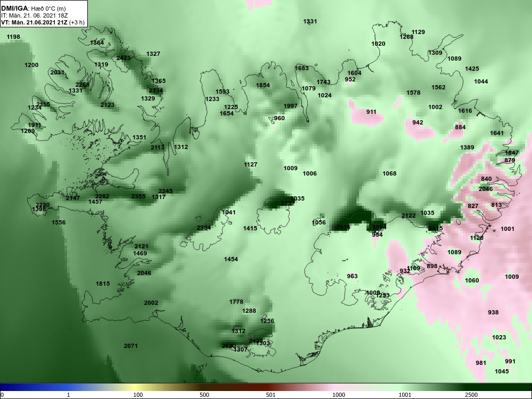Image resolution: width=532 pixels, height=399 pixels.
Task: Click the map value 1593
Action: coord(222,92)
